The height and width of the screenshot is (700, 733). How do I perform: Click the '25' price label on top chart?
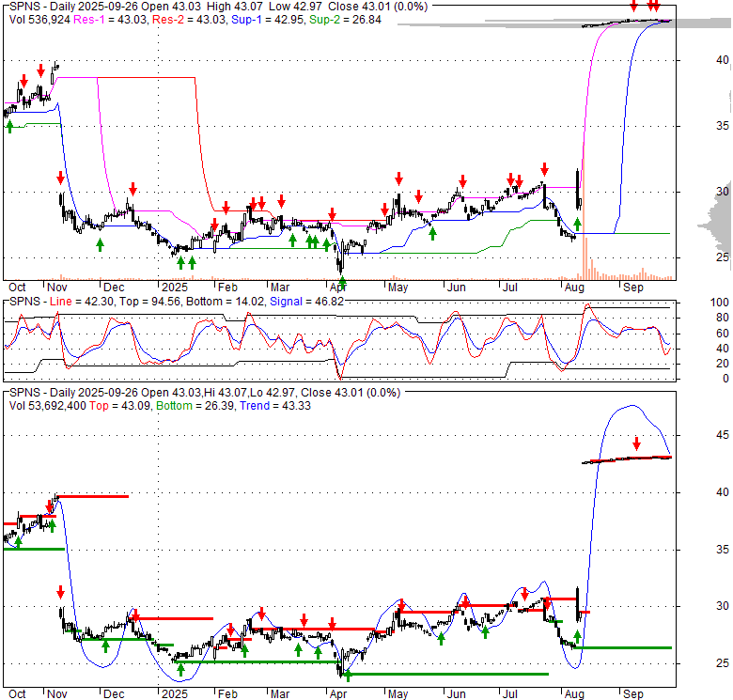pos(723,257)
